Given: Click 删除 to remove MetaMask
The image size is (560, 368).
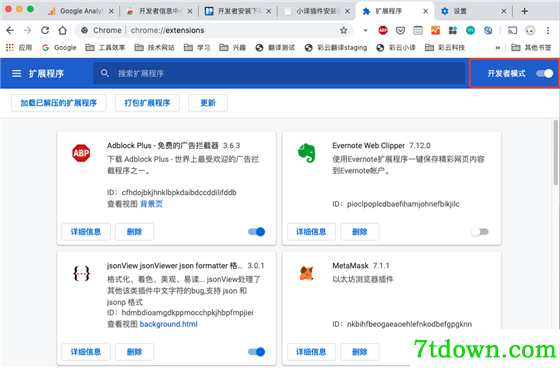Looking at the screenshot, I should click(x=360, y=352).
